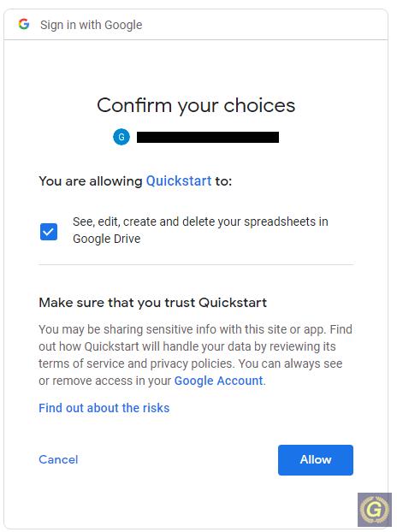397x532 pixels.
Task: Click the sensitive info warning paragraph
Action: point(195,355)
